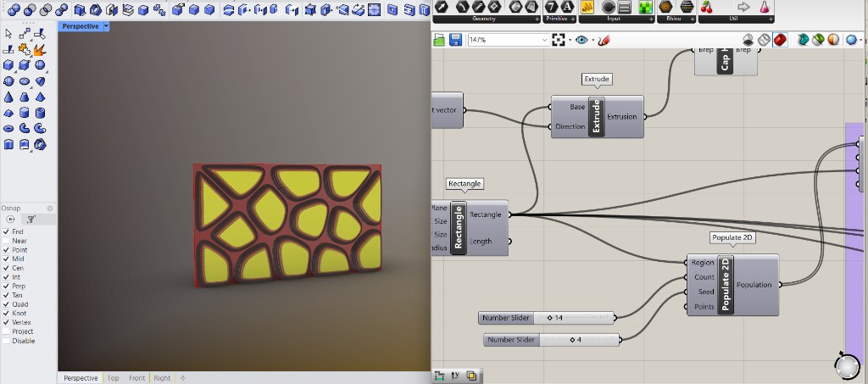The image size is (868, 384).
Task: Expand the Geometry panel plus button
Action: click(537, 19)
